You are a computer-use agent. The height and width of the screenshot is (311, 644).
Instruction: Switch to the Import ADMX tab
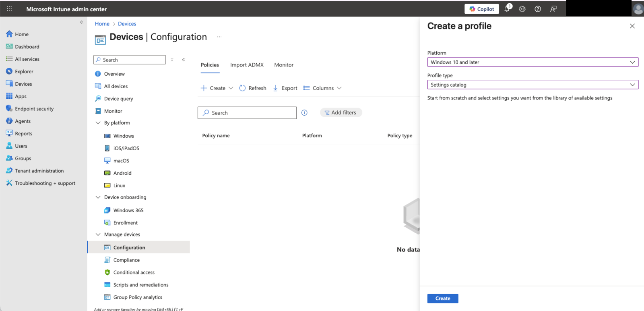tap(247, 65)
